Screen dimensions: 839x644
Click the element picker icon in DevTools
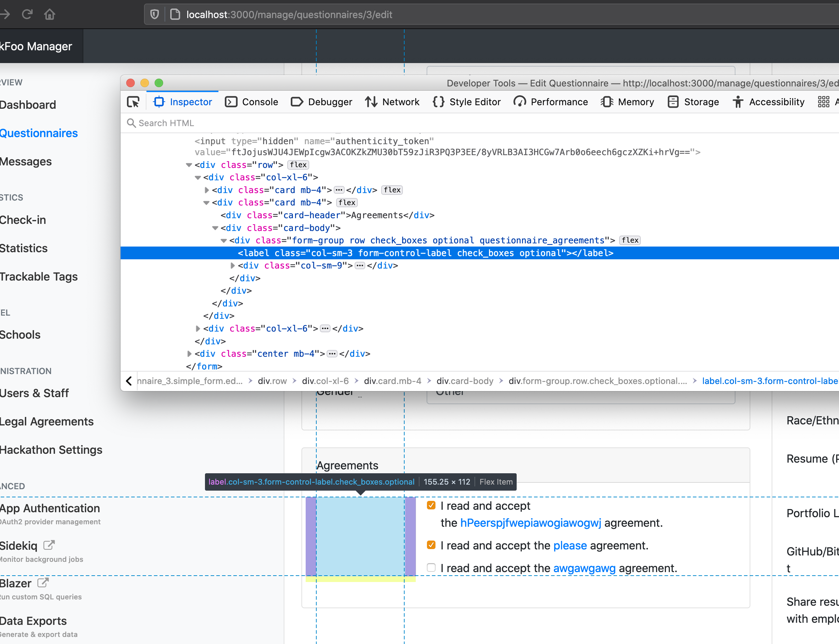(133, 102)
